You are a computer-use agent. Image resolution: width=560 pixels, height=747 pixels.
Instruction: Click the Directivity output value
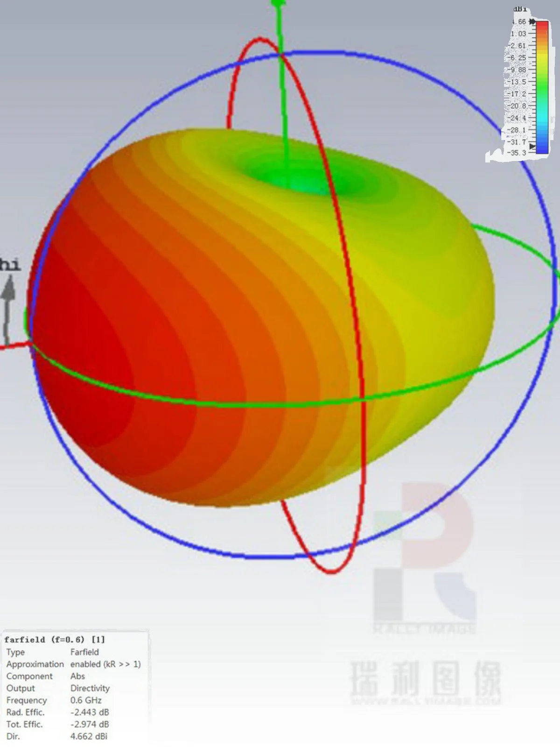90,689
